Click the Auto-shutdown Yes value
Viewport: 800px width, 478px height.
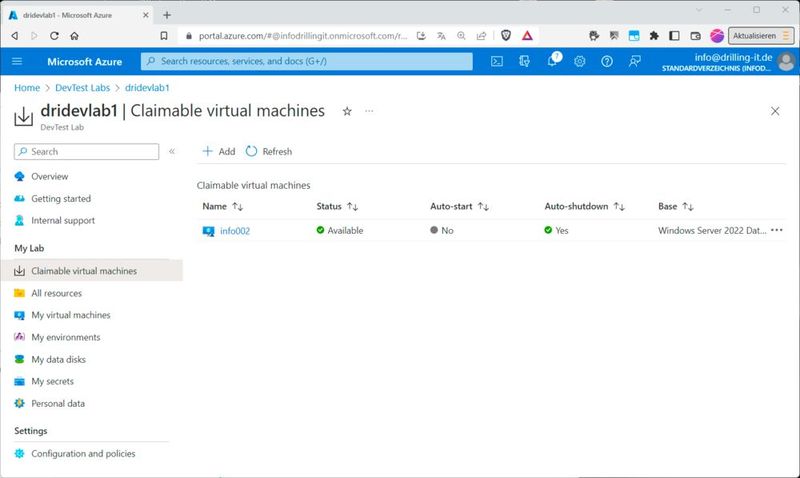556,230
